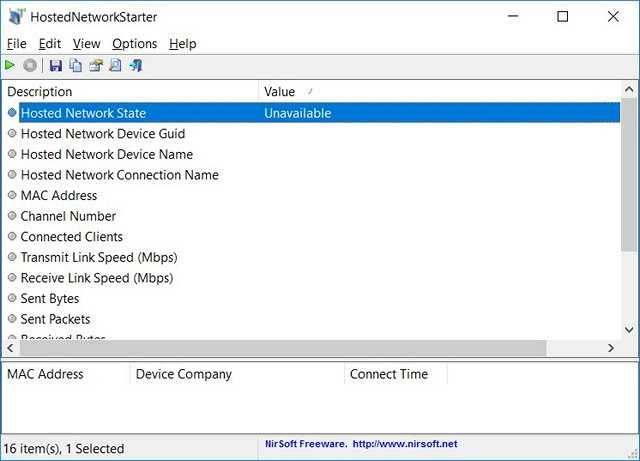640x461 pixels.
Task: Click the bullet icon beside MAC Address row
Action: pyautogui.click(x=12, y=195)
